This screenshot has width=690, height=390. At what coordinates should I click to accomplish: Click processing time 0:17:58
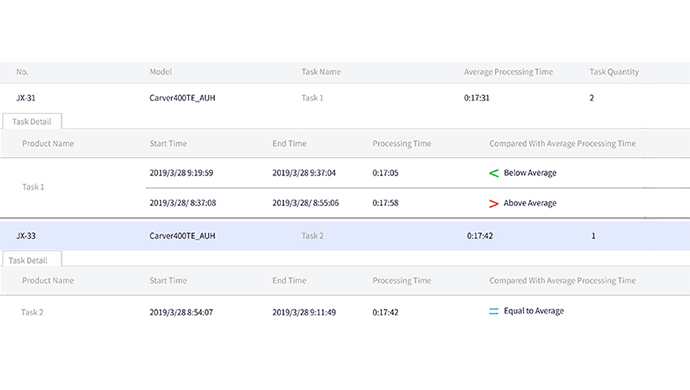coord(385,203)
